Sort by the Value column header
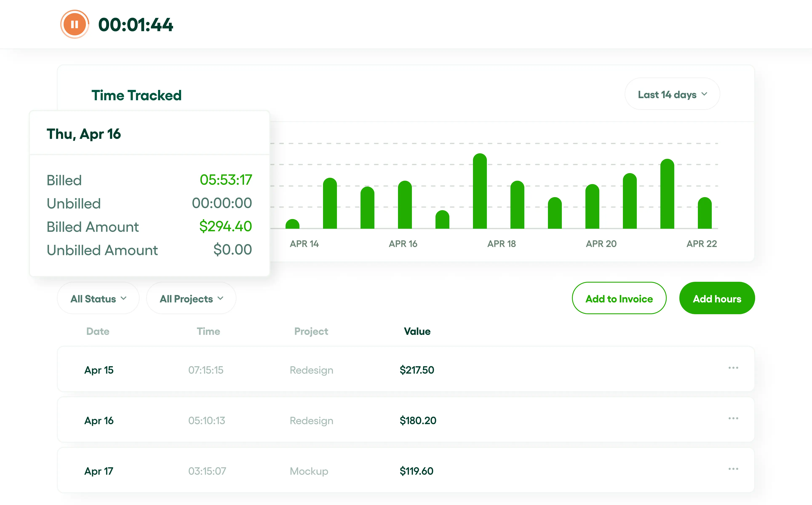The width and height of the screenshot is (812, 505). [417, 331]
